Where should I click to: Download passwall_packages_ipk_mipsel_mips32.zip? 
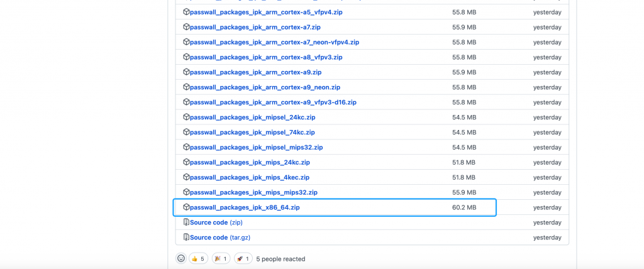pyautogui.click(x=257, y=148)
